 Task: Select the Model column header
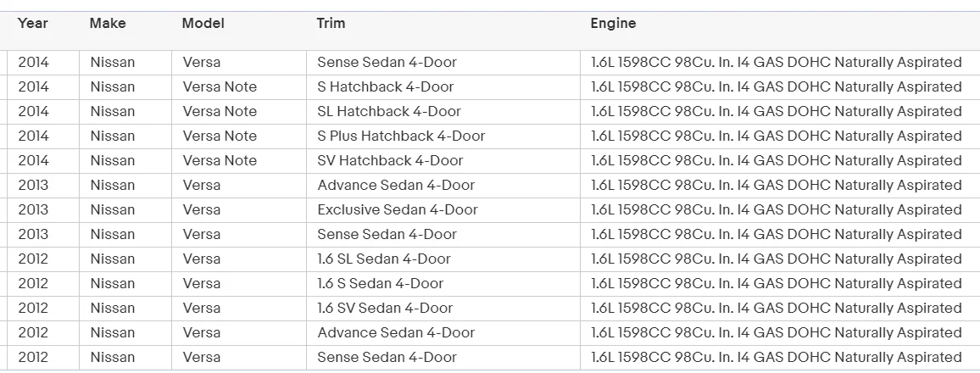203,24
